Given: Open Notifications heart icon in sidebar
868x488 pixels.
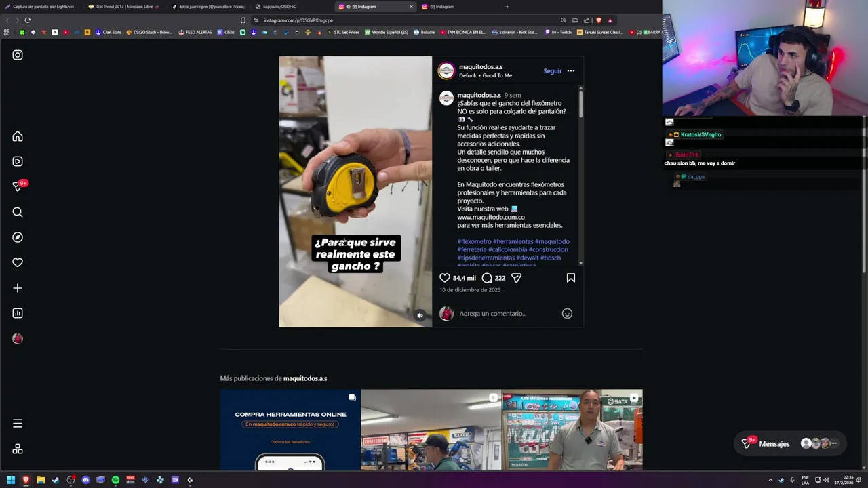Looking at the screenshot, I should [x=18, y=262].
